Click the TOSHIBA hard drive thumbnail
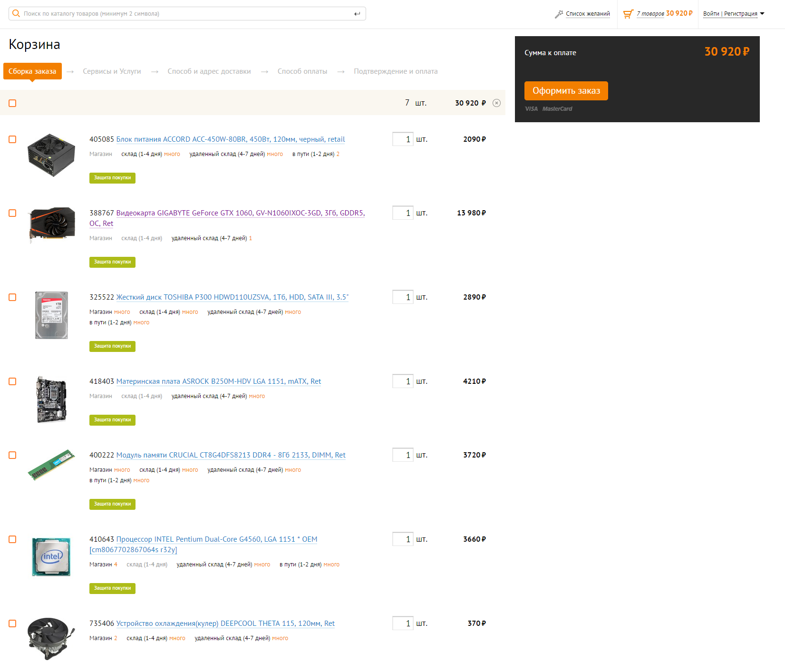The image size is (785, 672). coord(51,315)
